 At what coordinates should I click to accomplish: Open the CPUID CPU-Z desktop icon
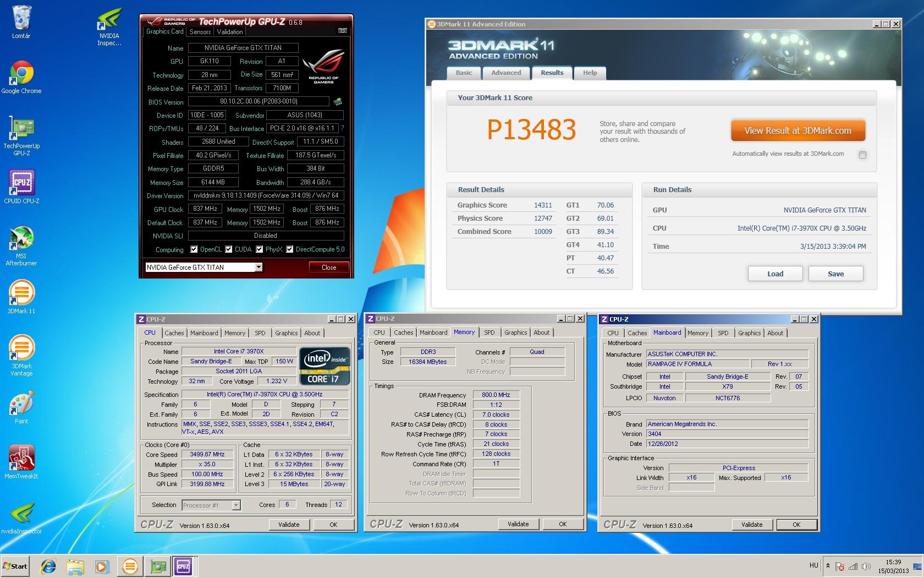coord(21,186)
